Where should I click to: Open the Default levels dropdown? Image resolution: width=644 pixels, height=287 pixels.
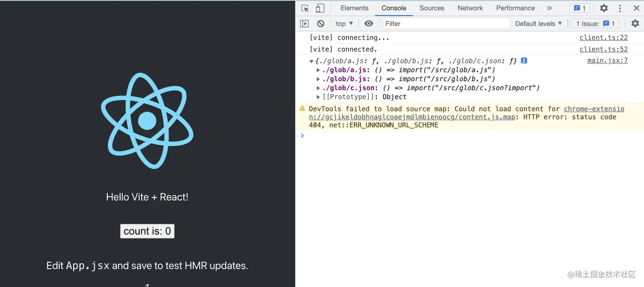(538, 23)
